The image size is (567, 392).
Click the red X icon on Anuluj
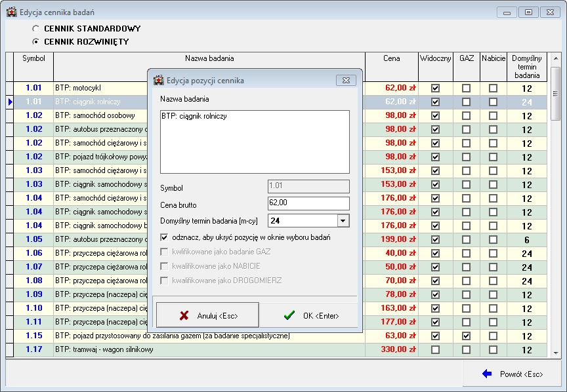coord(184,315)
